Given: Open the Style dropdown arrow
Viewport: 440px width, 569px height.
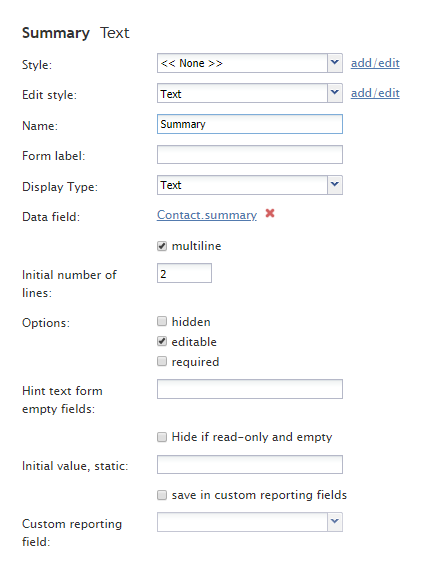Looking at the screenshot, I should [335, 63].
